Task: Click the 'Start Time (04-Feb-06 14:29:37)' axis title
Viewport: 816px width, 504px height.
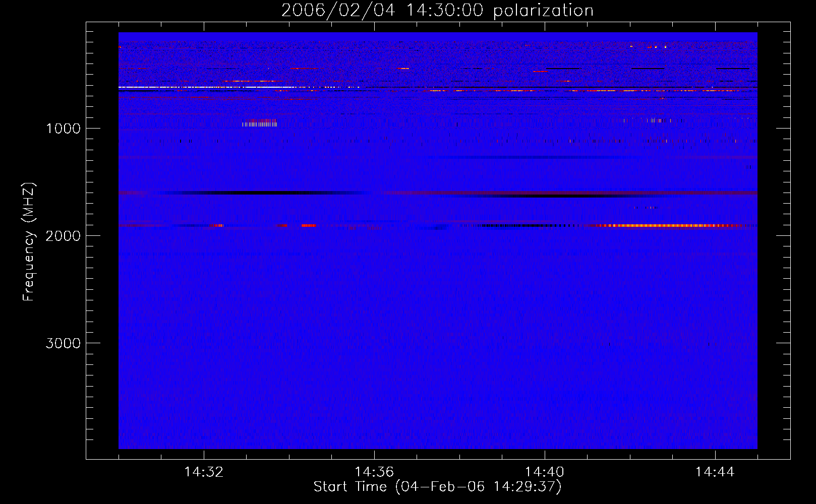Action: (437, 487)
